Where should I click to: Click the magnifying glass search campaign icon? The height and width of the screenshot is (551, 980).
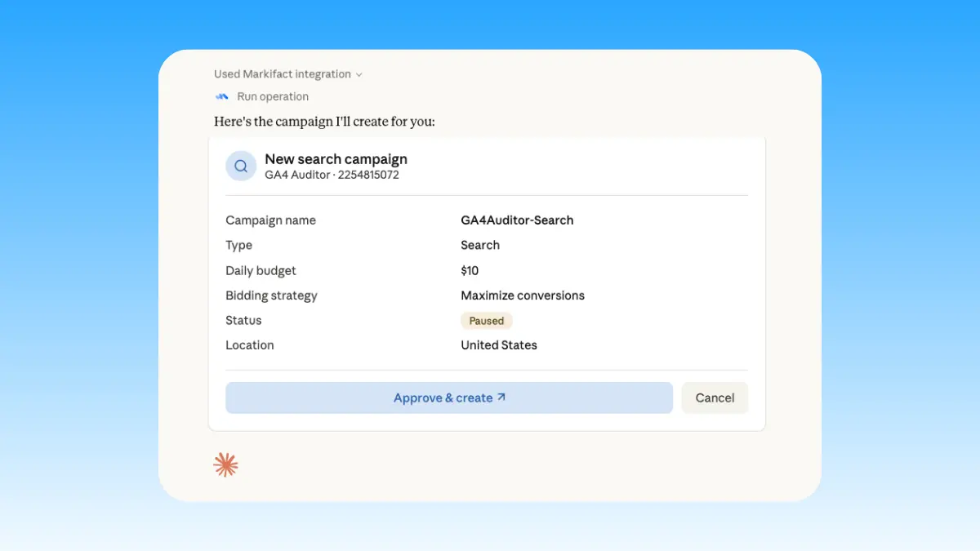tap(240, 165)
